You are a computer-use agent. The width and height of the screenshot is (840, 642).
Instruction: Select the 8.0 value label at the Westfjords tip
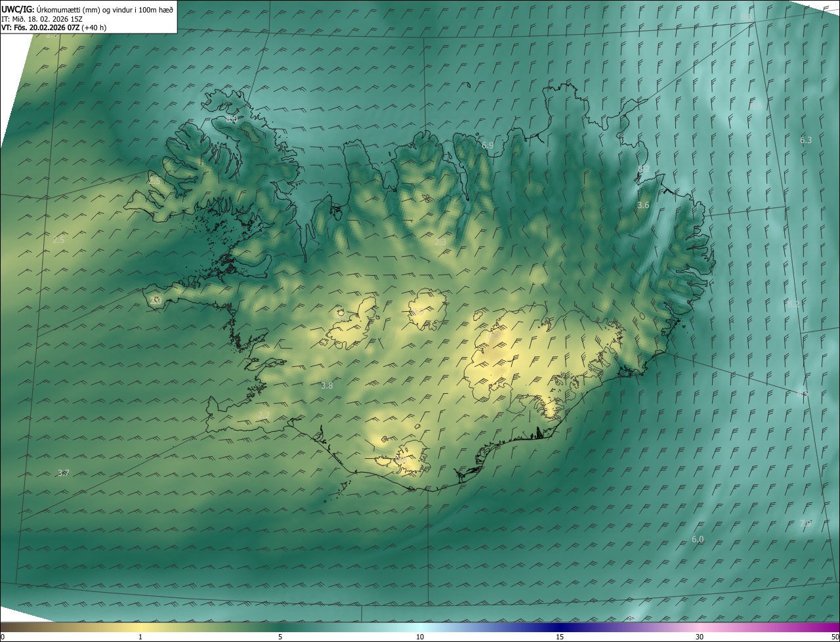[232, 119]
